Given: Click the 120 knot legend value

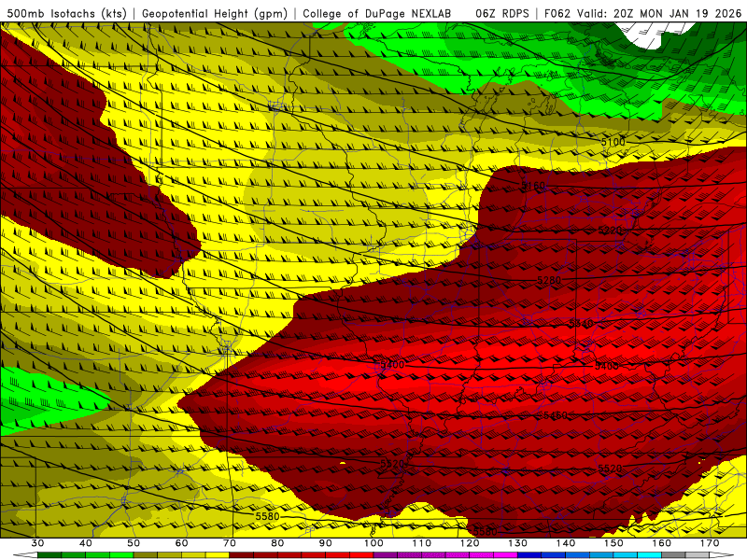Looking at the screenshot, I should pos(470,543).
